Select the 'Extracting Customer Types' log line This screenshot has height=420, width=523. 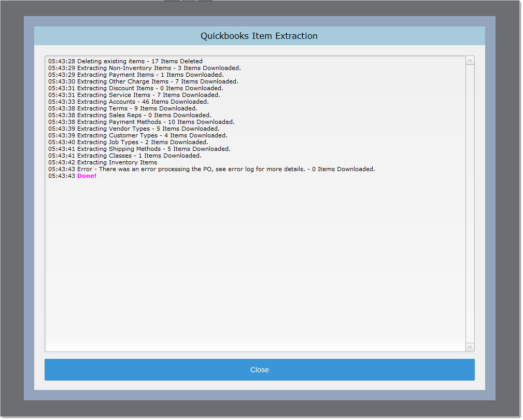(x=138, y=136)
